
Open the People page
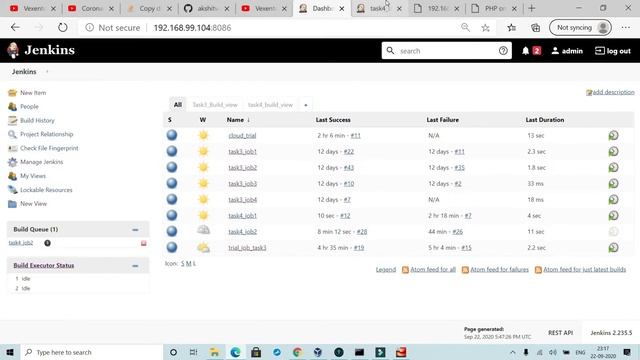click(x=29, y=107)
